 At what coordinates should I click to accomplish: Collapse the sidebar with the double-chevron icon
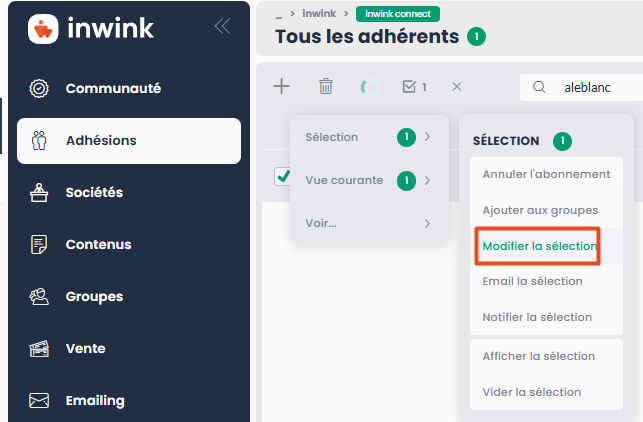222,27
